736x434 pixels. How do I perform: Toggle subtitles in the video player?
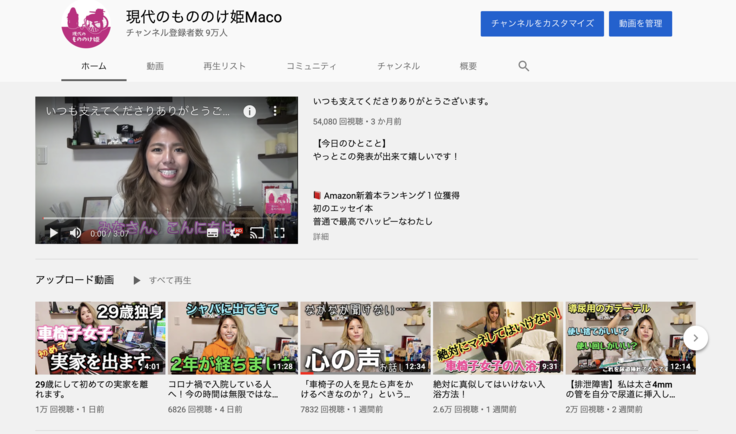point(212,233)
